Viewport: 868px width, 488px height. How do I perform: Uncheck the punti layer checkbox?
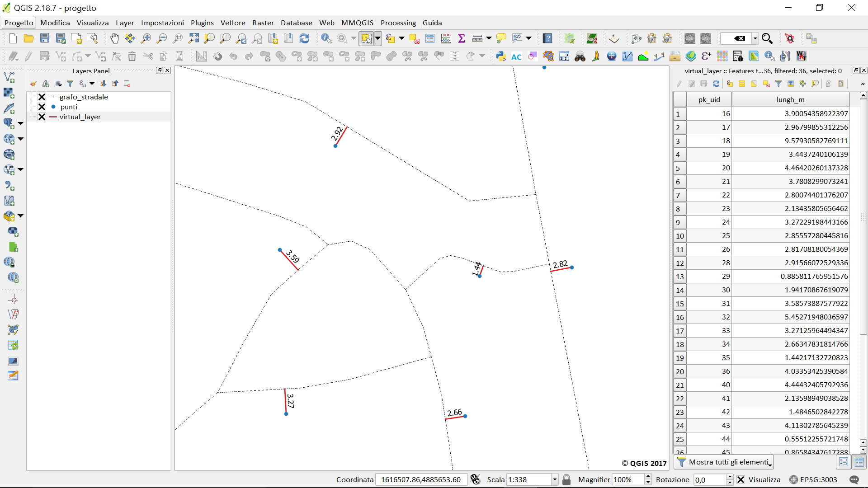42,107
